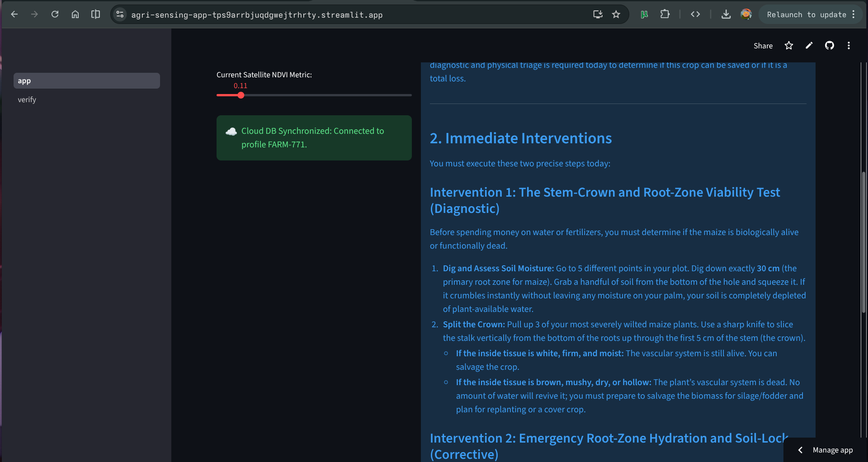The width and height of the screenshot is (868, 462).
Task: Open the browser home page
Action: (75, 14)
